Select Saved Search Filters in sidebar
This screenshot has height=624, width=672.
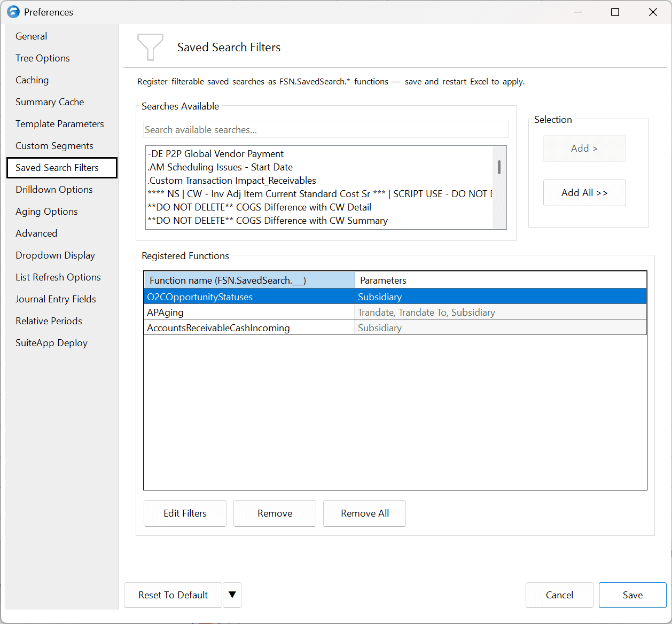pos(62,168)
